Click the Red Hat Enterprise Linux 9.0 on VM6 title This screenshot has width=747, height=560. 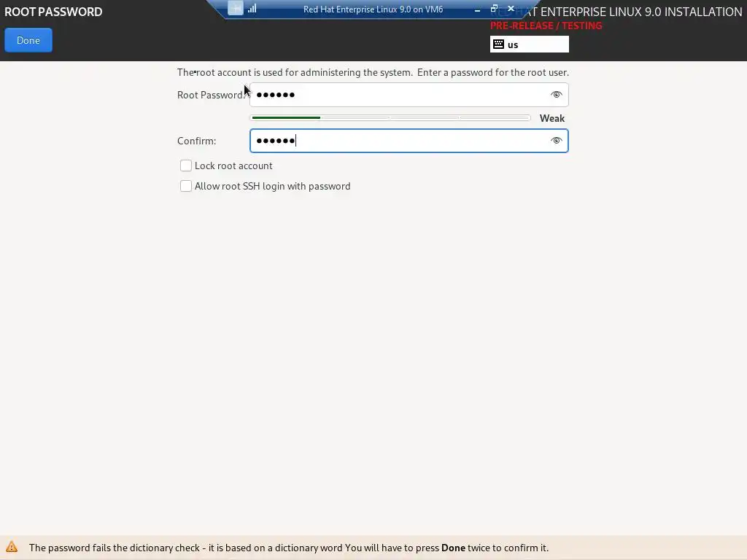pos(373,9)
